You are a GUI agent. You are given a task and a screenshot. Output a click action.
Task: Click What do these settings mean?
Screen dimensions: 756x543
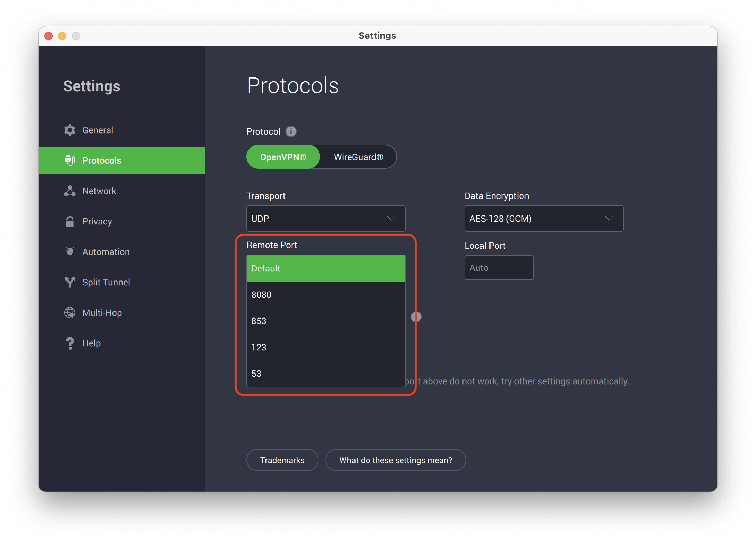coord(396,460)
